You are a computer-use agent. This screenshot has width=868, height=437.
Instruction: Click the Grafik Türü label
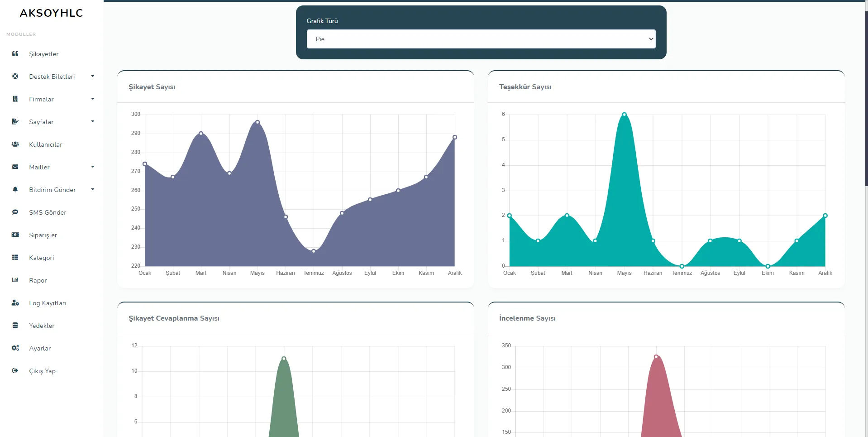point(322,21)
